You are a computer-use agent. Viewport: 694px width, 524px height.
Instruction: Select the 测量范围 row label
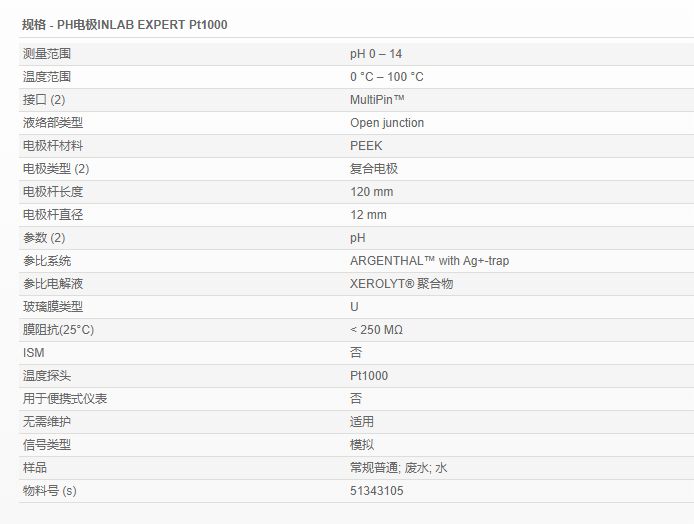pyautogui.click(x=47, y=54)
